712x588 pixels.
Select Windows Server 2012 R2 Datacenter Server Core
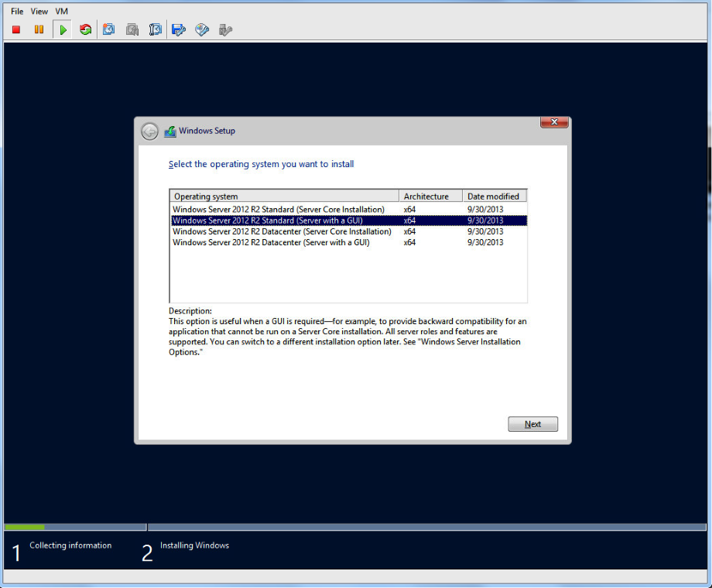[282, 231]
